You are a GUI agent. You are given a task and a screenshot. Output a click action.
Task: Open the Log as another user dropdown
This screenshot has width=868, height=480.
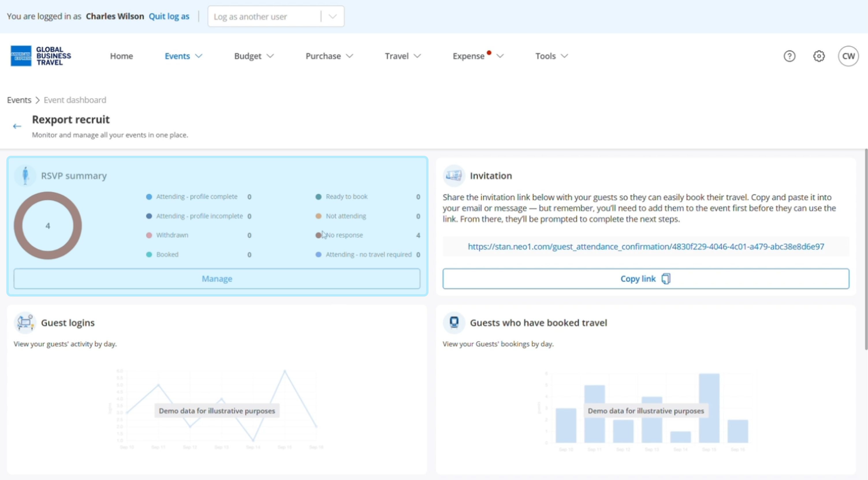click(x=276, y=16)
